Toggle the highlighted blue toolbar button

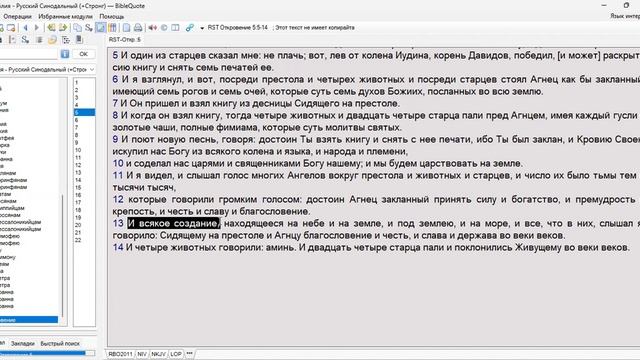(100, 28)
